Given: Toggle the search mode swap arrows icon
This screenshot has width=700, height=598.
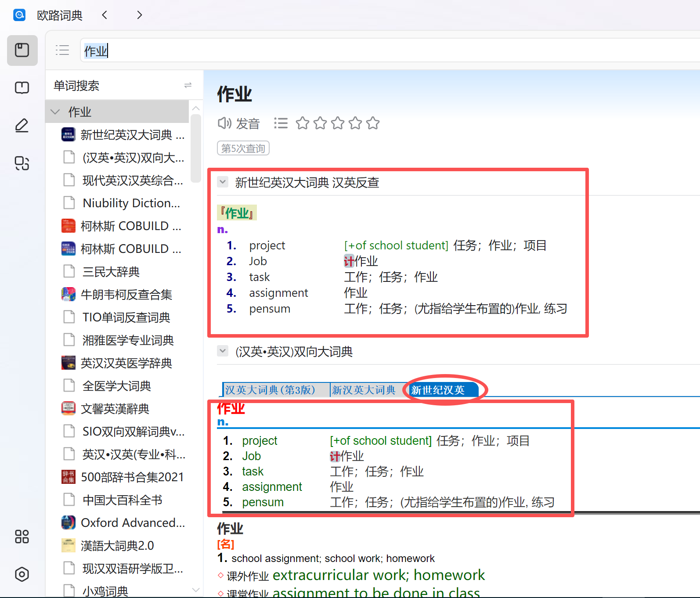Looking at the screenshot, I should click(188, 85).
